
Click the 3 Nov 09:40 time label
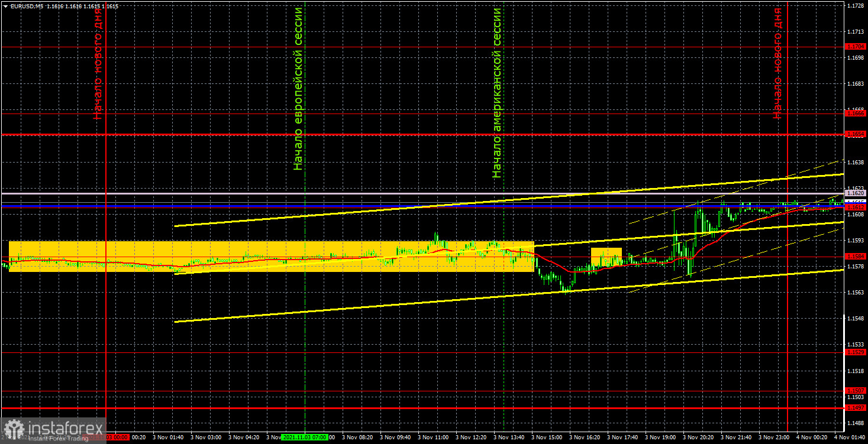[x=396, y=438]
